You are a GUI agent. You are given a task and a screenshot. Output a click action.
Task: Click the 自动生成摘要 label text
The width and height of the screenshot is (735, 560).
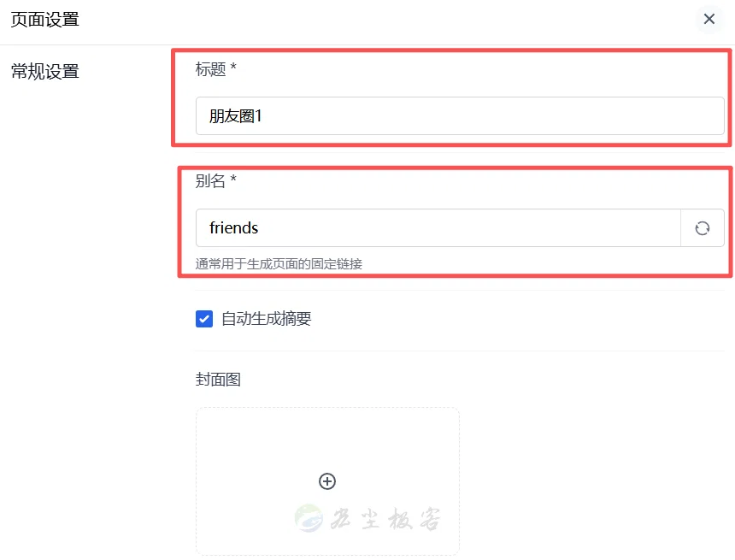267,319
